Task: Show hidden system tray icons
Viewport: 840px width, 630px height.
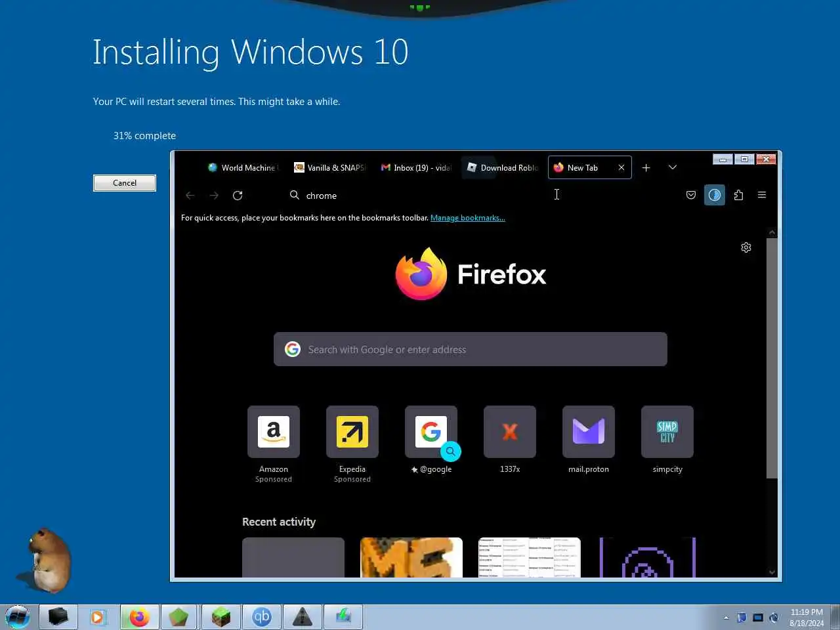Action: [726, 618]
